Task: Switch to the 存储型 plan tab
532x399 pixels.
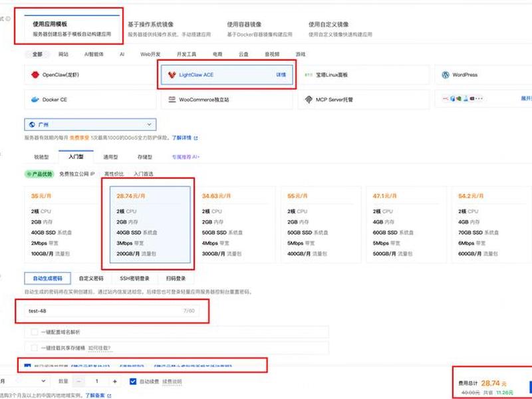Action: (145, 157)
